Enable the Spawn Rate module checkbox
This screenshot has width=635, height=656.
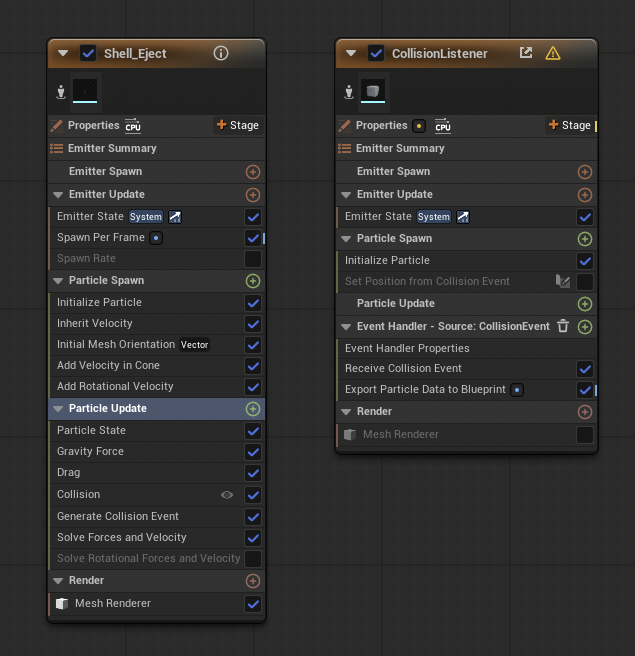coord(253,259)
